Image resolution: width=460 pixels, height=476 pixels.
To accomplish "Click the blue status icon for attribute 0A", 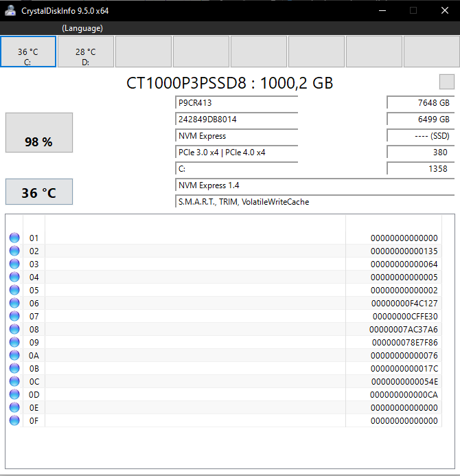I will click(14, 355).
